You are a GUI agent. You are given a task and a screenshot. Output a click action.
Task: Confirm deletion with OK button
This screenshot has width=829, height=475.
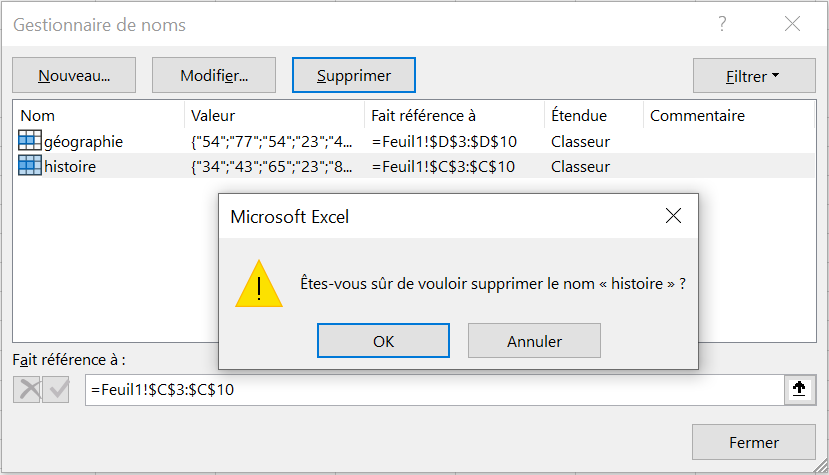(383, 341)
